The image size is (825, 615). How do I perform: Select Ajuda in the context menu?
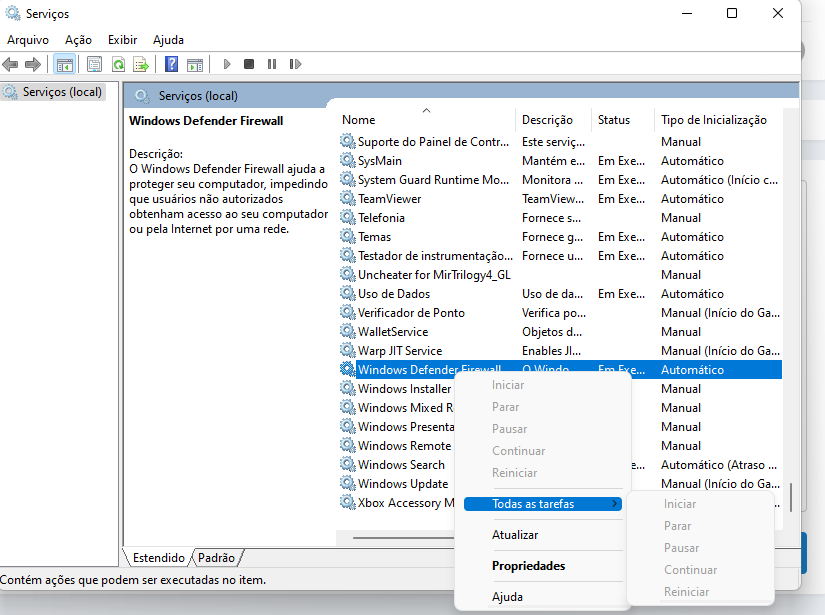coord(508,597)
